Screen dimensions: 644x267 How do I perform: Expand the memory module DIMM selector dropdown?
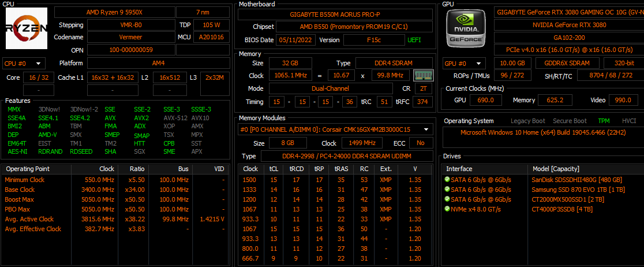coord(335,130)
